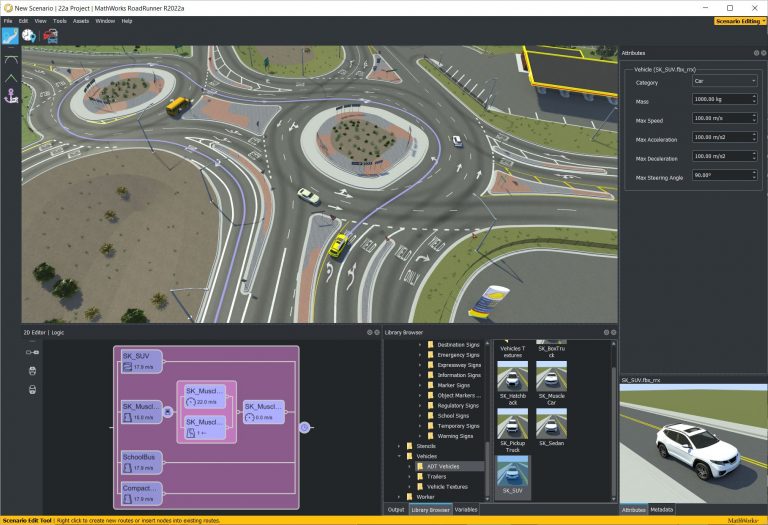Image resolution: width=768 pixels, height=525 pixels.
Task: Switch to the Variables tab
Action: [x=466, y=509]
